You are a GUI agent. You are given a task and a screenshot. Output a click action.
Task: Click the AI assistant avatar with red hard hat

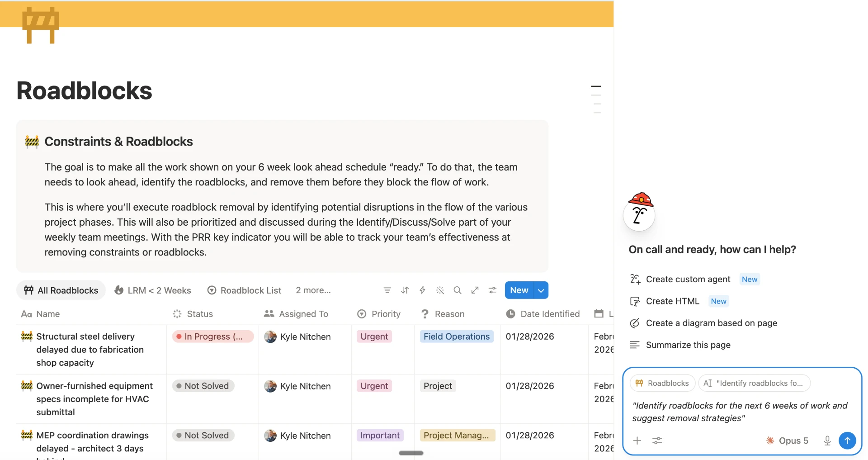[639, 212]
